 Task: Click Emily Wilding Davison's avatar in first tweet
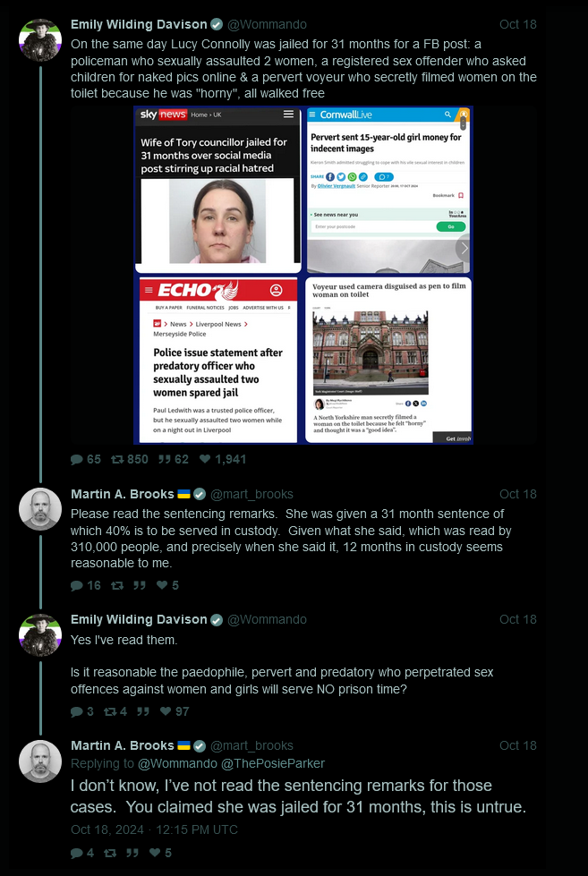[x=40, y=40]
